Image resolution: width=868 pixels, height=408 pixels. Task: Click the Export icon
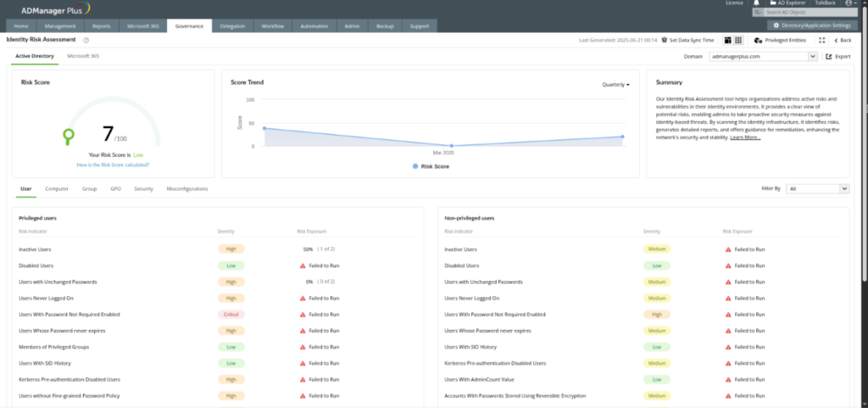[x=828, y=57]
